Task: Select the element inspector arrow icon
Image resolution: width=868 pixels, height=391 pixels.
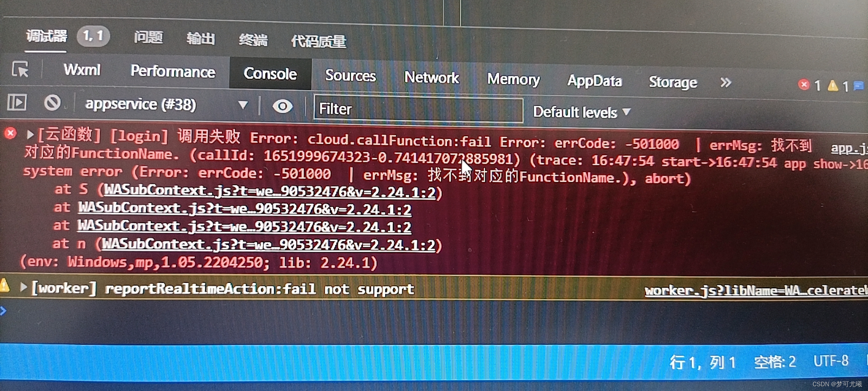Action: (20, 69)
